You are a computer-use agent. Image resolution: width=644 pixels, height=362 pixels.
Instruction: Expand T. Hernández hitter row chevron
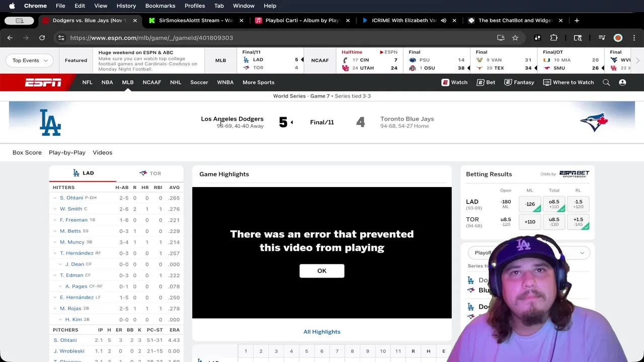click(x=55, y=253)
